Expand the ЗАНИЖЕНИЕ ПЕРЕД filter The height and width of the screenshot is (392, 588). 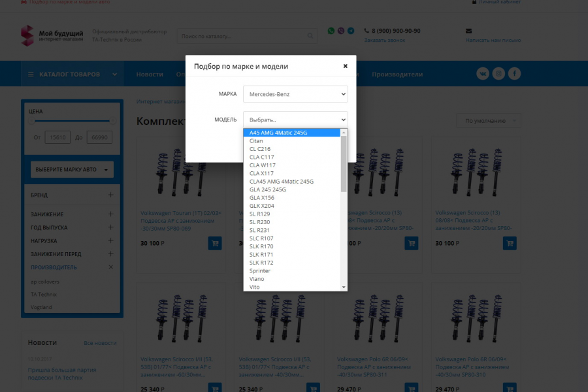(110, 254)
